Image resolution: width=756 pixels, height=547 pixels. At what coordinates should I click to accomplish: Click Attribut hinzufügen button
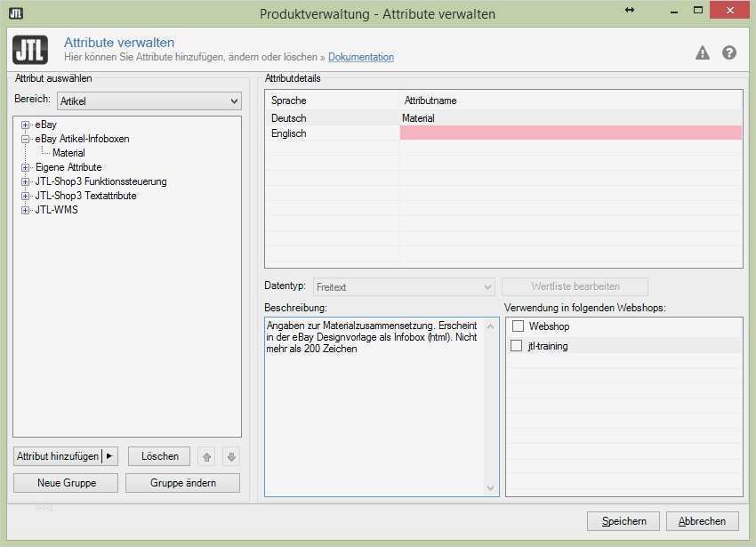(58, 455)
